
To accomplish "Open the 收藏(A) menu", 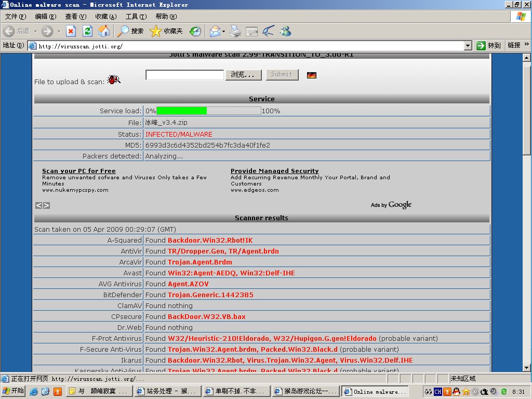I will pyautogui.click(x=106, y=16).
